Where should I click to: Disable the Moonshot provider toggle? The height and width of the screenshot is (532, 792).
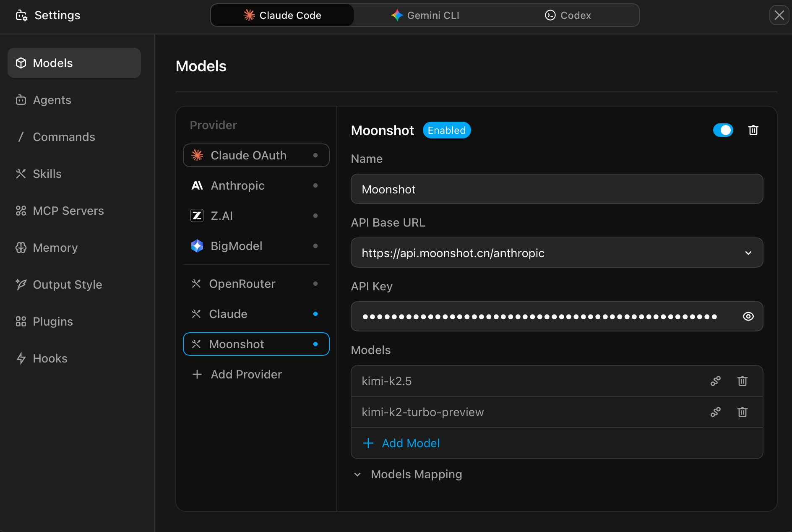[723, 130]
